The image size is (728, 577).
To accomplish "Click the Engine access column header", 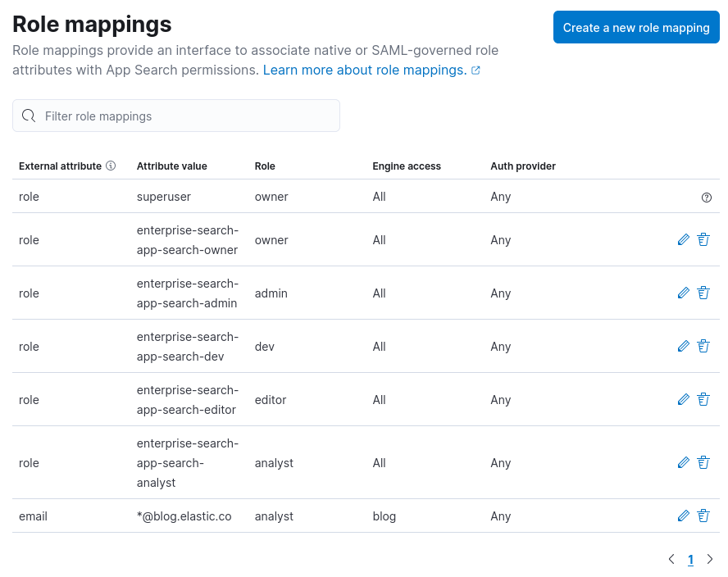I will (406, 166).
